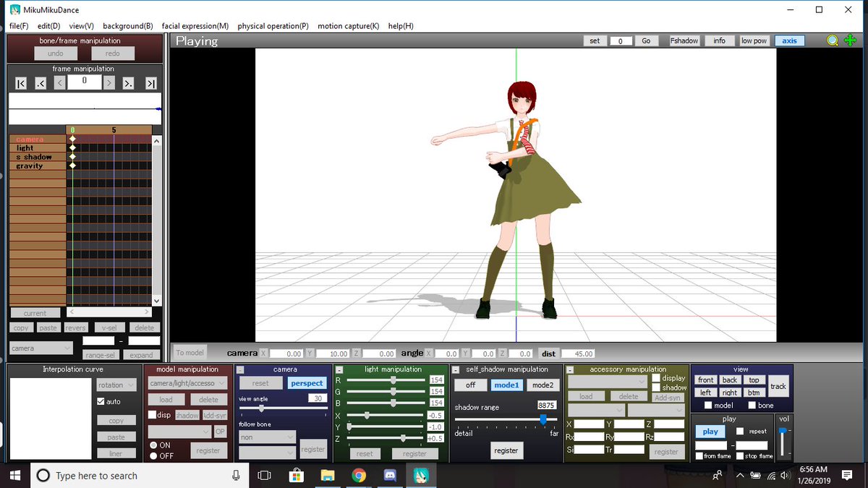The image size is (868, 488).
Task: Toggle the bone checkbox in view panel
Action: pos(752,406)
